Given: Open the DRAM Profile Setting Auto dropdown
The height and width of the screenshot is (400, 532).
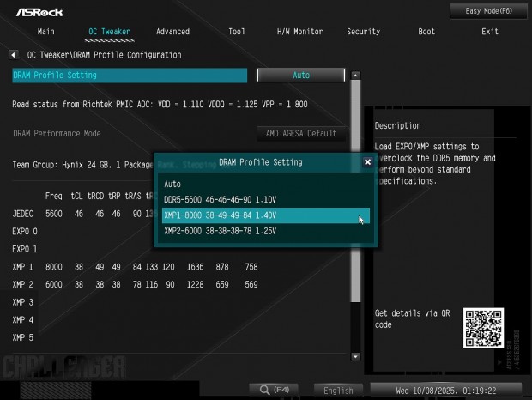Looking at the screenshot, I should [x=301, y=75].
